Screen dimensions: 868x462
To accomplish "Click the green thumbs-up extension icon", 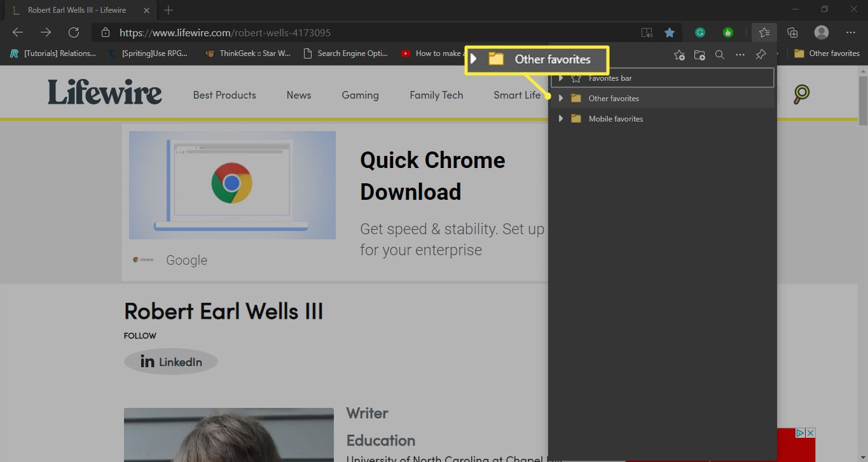I will pyautogui.click(x=728, y=32).
